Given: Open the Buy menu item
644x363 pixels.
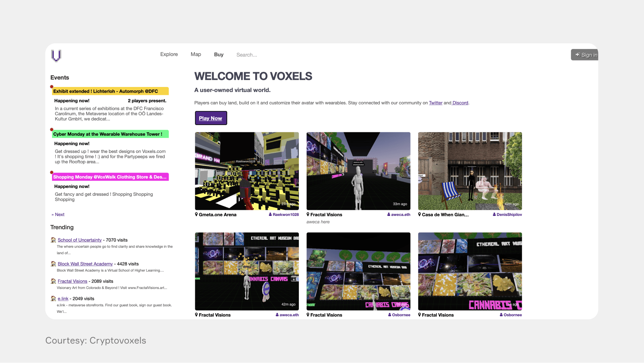Looking at the screenshot, I should [219, 55].
